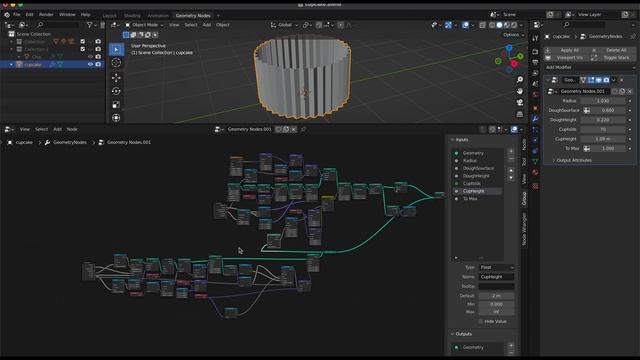Collapse the cupcake tree item in outliner
This screenshot has width=640, height=360.
click(x=11, y=64)
